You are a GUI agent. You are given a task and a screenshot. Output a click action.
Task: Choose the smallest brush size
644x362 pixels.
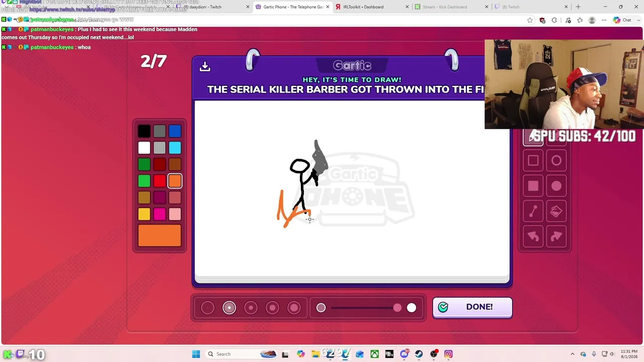point(208,308)
